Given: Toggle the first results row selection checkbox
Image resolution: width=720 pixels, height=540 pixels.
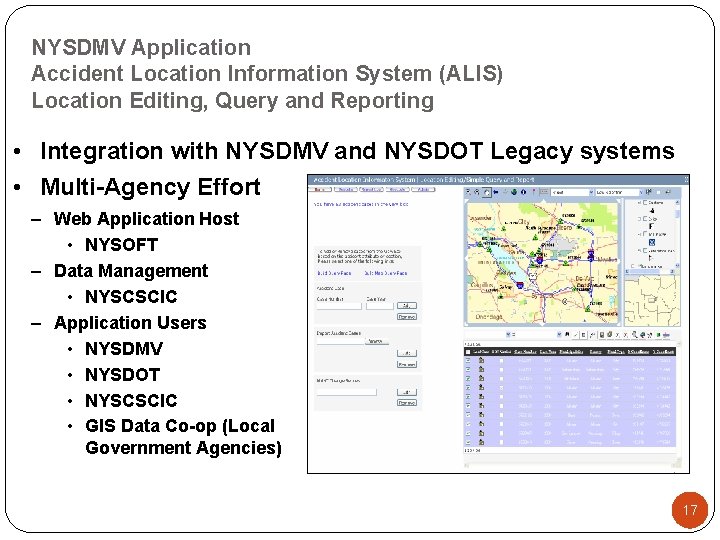Looking at the screenshot, I should pyautogui.click(x=468, y=360).
